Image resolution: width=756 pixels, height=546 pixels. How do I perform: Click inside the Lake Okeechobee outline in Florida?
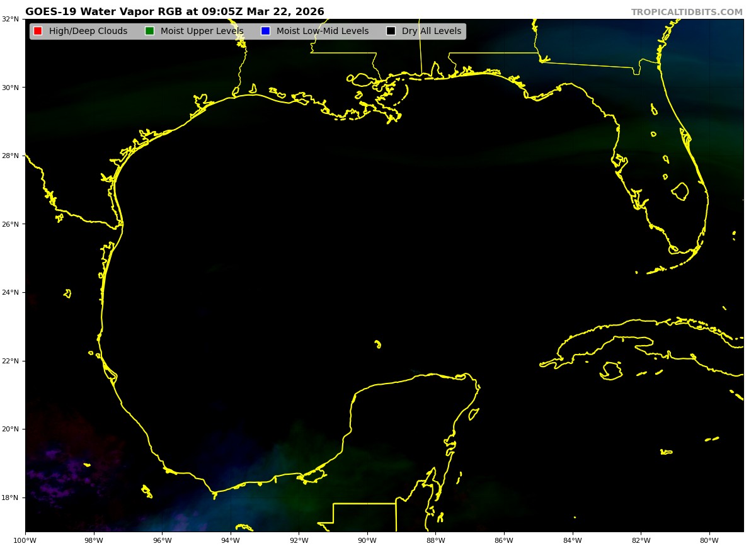pos(680,191)
